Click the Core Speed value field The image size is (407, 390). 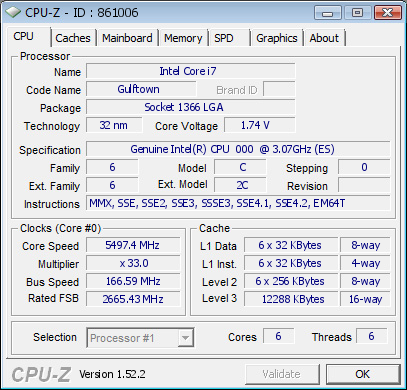[x=133, y=245]
